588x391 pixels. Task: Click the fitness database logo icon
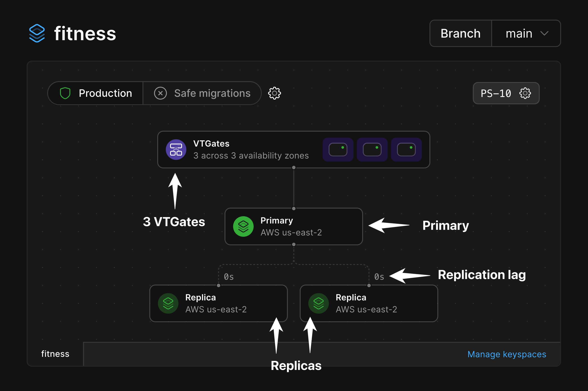click(x=37, y=33)
